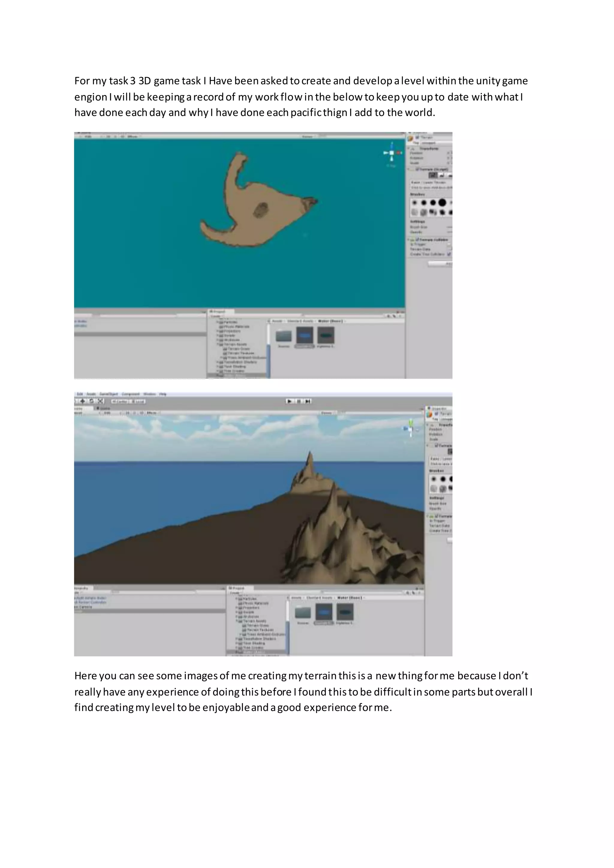Open the Effects dropdown in lower scene view

[x=152, y=413]
